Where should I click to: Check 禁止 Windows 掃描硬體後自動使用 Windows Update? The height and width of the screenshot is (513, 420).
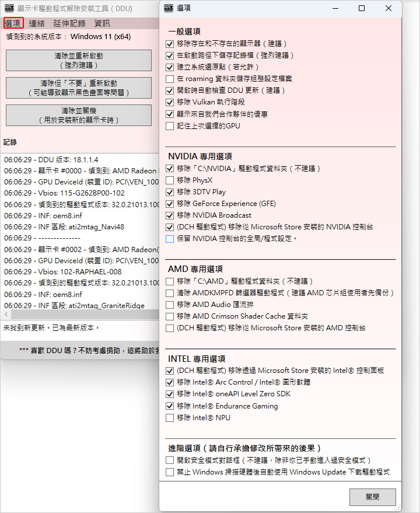coord(169,472)
